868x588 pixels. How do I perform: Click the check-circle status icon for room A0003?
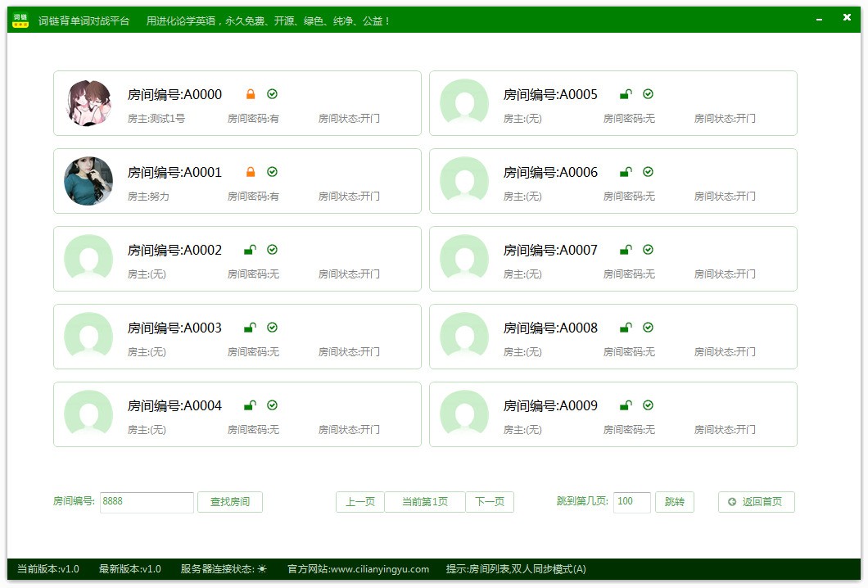272,328
